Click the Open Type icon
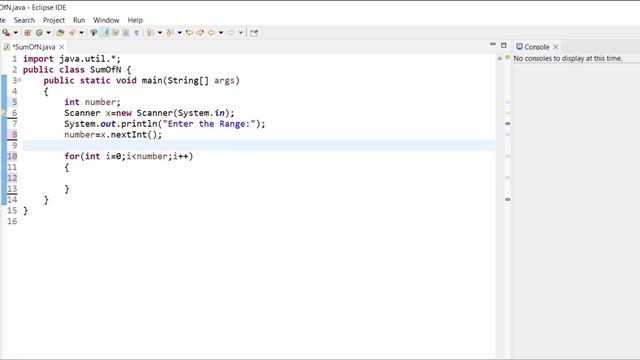Viewport: 640px width, 360px height. (60, 33)
